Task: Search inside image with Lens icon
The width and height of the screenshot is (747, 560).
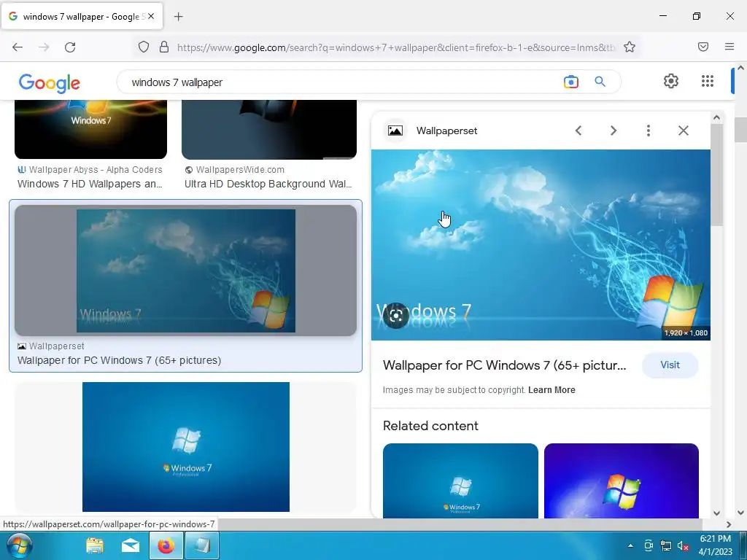Action: tap(396, 316)
